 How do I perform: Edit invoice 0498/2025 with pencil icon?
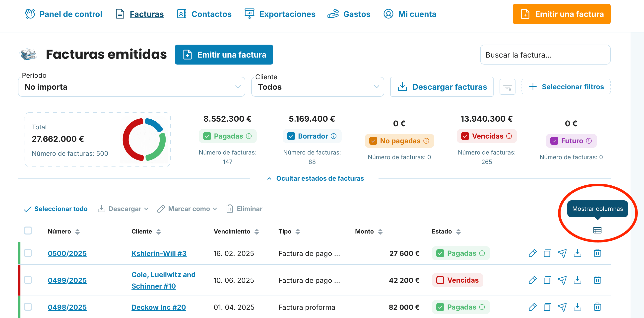(x=532, y=307)
